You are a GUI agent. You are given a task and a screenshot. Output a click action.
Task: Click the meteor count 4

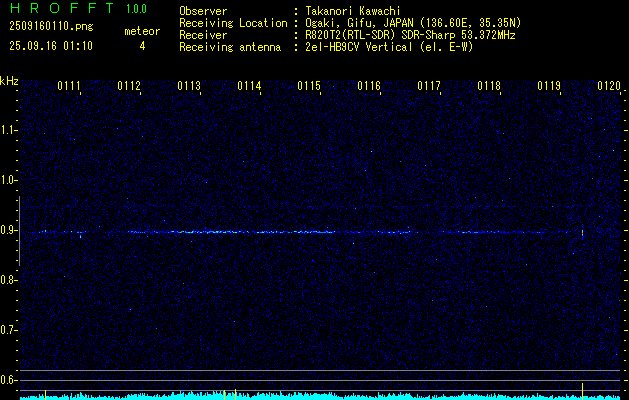(x=142, y=46)
